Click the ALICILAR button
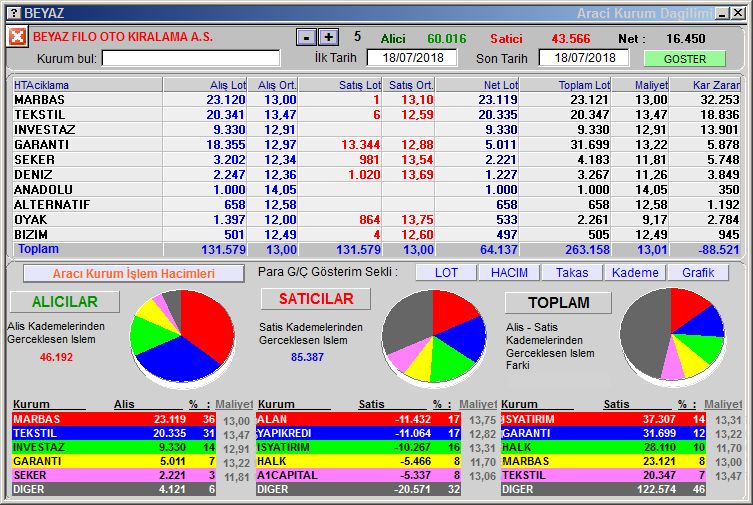This screenshot has width=753, height=505. pyautogui.click(x=65, y=301)
